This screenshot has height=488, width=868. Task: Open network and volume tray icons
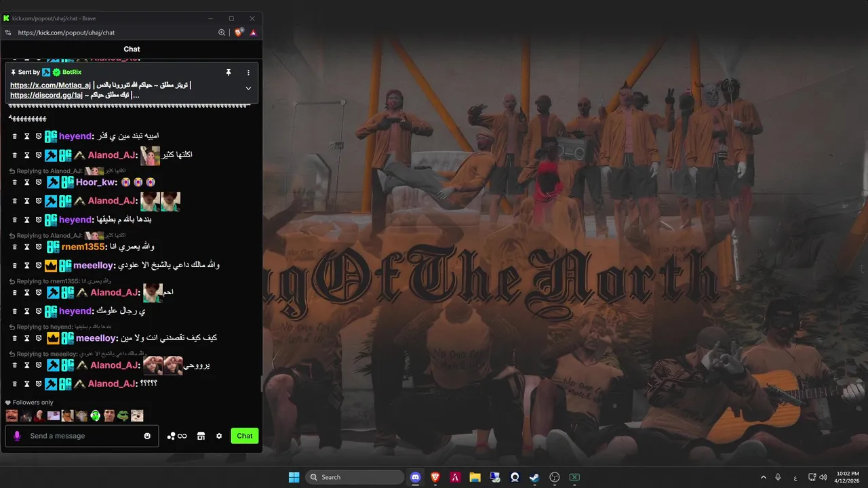(818, 477)
